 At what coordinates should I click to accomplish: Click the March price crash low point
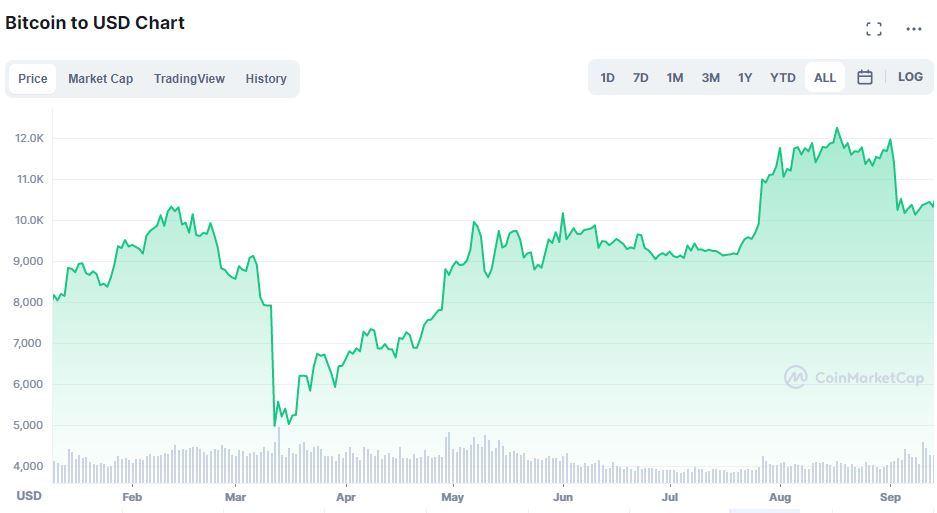click(x=275, y=426)
